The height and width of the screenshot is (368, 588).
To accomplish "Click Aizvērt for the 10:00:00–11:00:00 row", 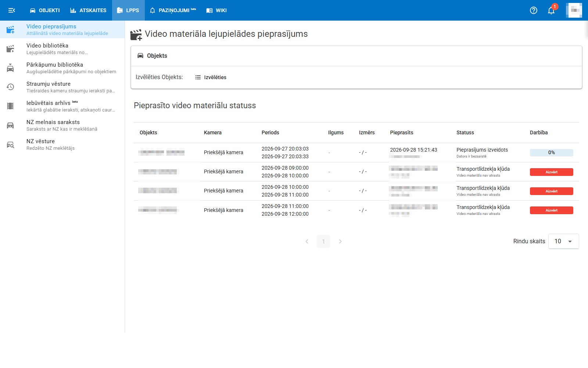I will click(551, 191).
